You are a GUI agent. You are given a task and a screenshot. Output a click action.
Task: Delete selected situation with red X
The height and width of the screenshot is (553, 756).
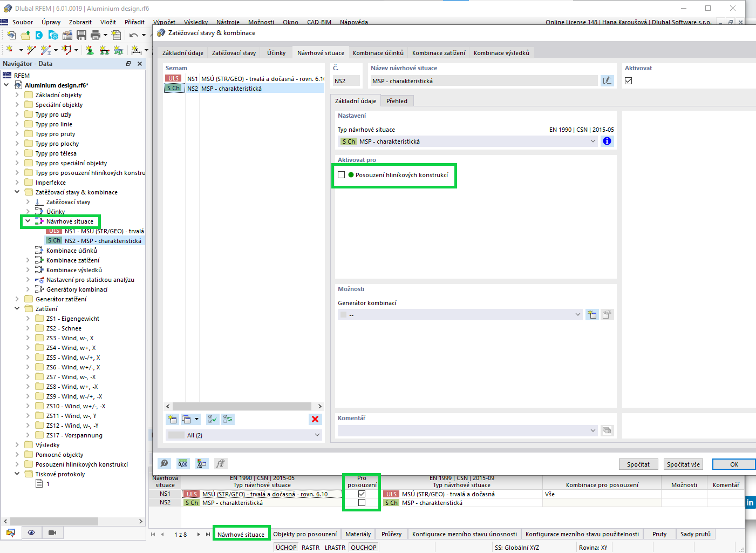315,419
